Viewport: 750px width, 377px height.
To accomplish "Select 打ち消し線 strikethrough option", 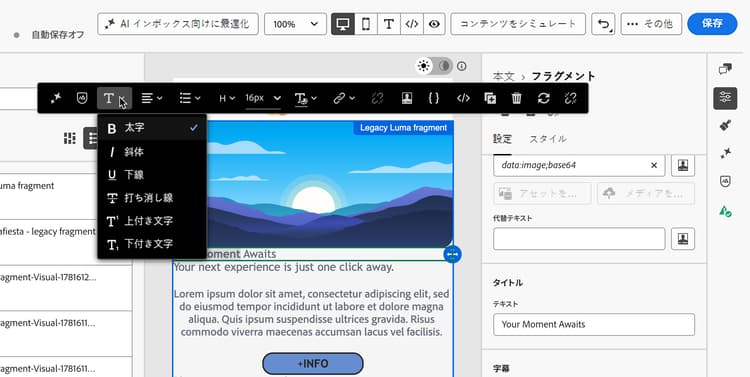I will click(152, 198).
